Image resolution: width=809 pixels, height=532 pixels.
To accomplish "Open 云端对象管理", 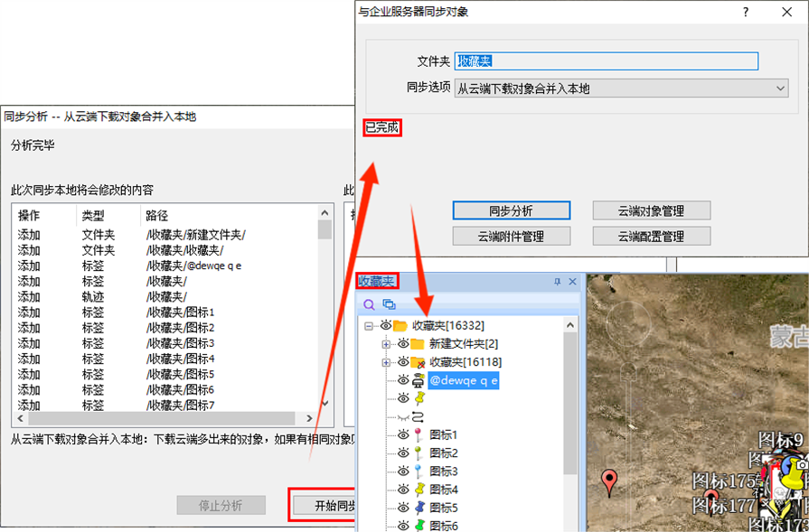I will pyautogui.click(x=651, y=210).
